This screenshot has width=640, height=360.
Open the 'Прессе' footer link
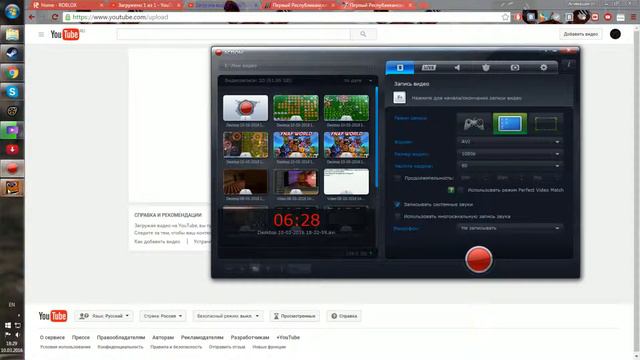(x=81, y=338)
